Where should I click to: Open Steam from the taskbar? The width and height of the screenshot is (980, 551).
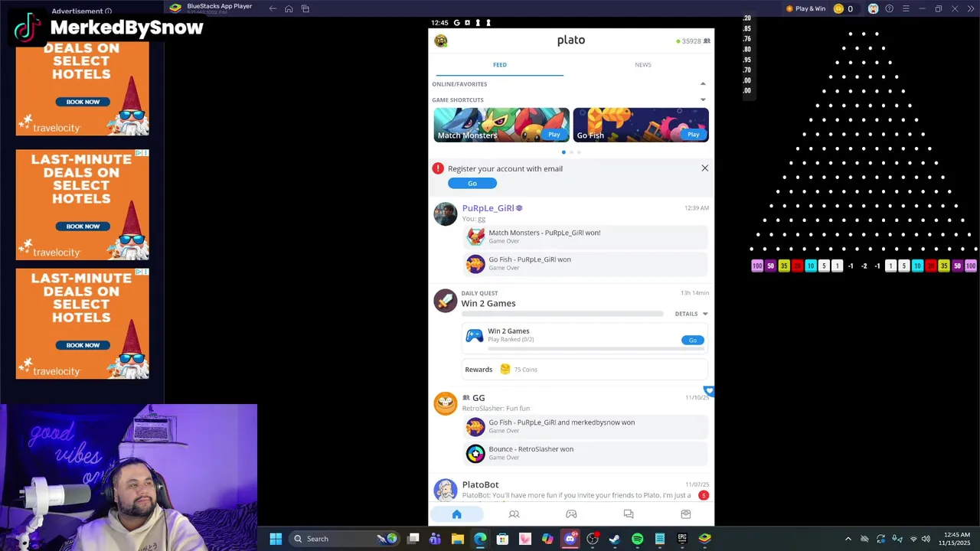(x=615, y=539)
